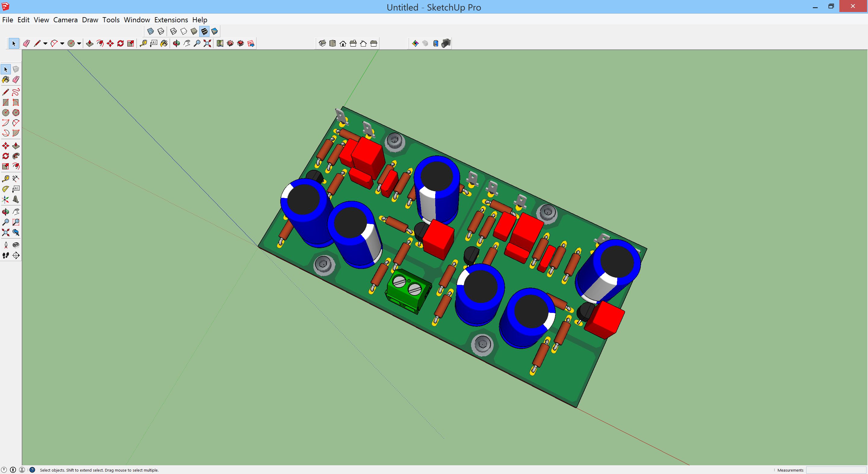Viewport: 868px width, 474px height.
Task: Select Follow Me tool in left toolbar
Action: click(x=16, y=156)
